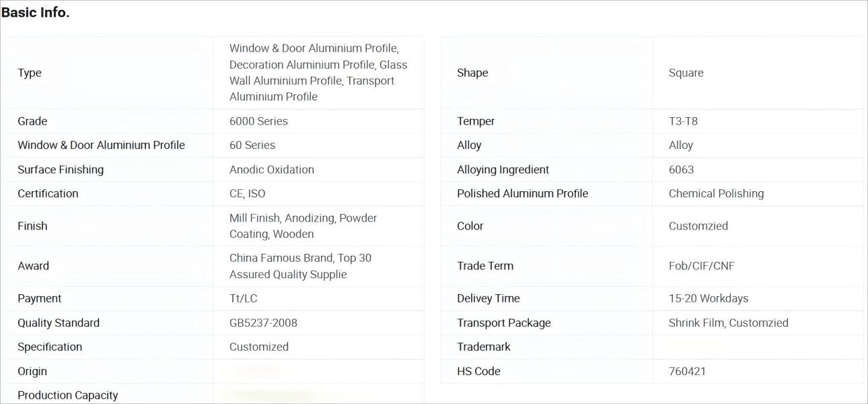This screenshot has height=404, width=868.
Task: Select the "Anodic Oxidation" surface finishing value
Action: (272, 170)
